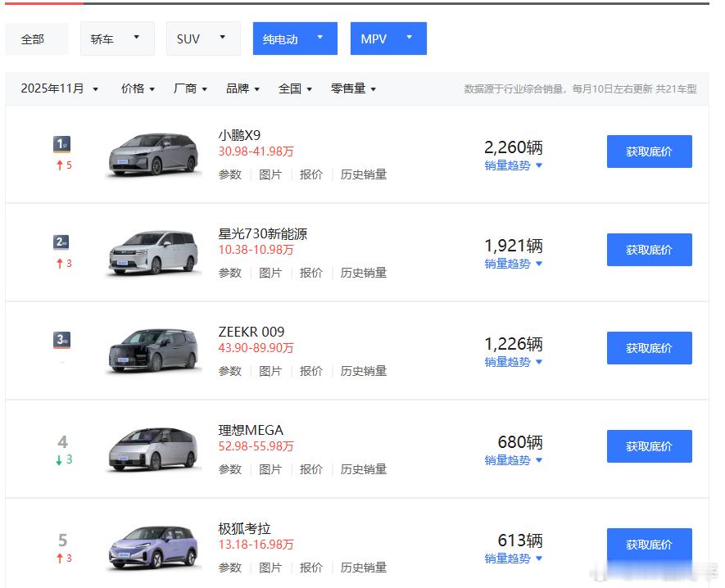Image resolution: width=725 pixels, height=588 pixels.
Task: Open the ZEEKR 009 car thumbnail
Action: (154, 351)
